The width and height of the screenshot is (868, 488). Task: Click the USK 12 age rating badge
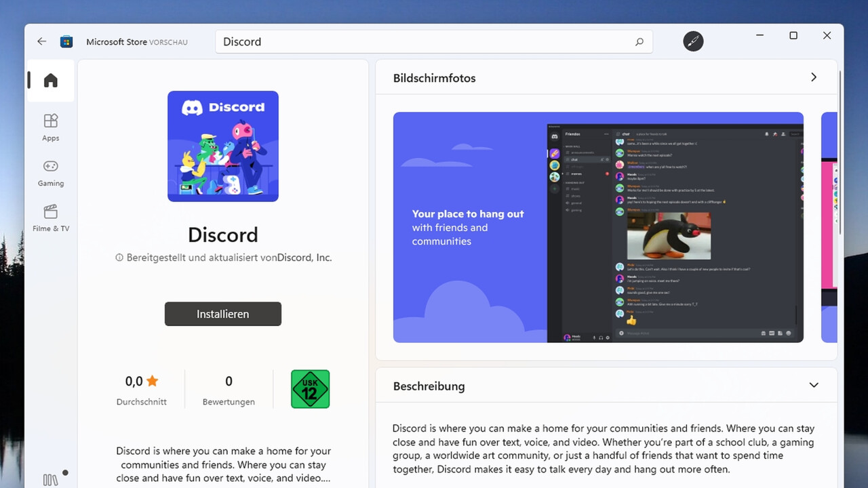point(311,389)
